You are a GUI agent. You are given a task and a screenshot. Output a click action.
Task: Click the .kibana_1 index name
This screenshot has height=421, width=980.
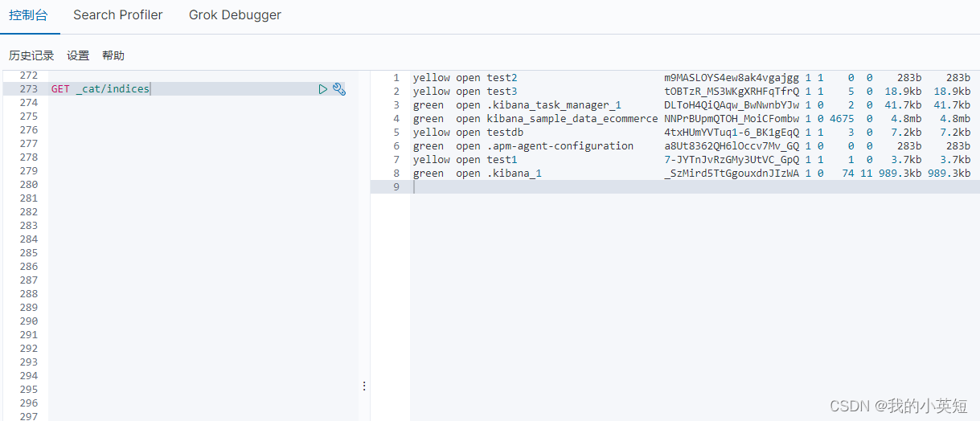tap(514, 174)
